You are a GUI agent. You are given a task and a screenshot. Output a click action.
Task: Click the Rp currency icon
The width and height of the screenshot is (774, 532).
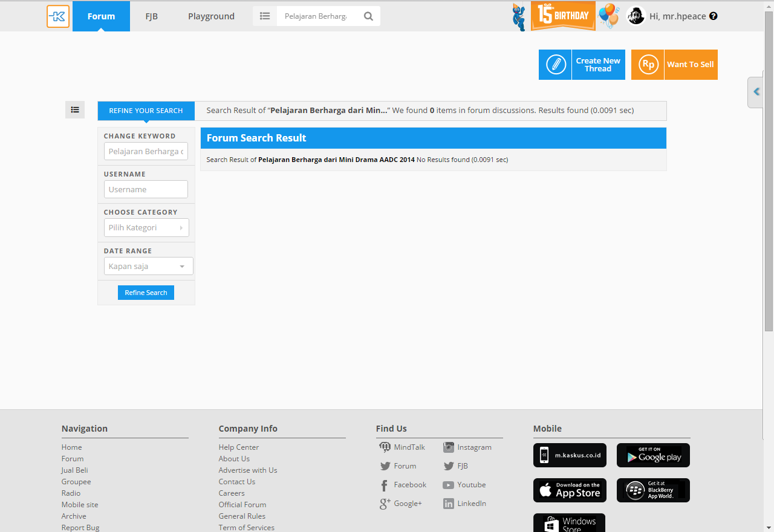pos(648,65)
